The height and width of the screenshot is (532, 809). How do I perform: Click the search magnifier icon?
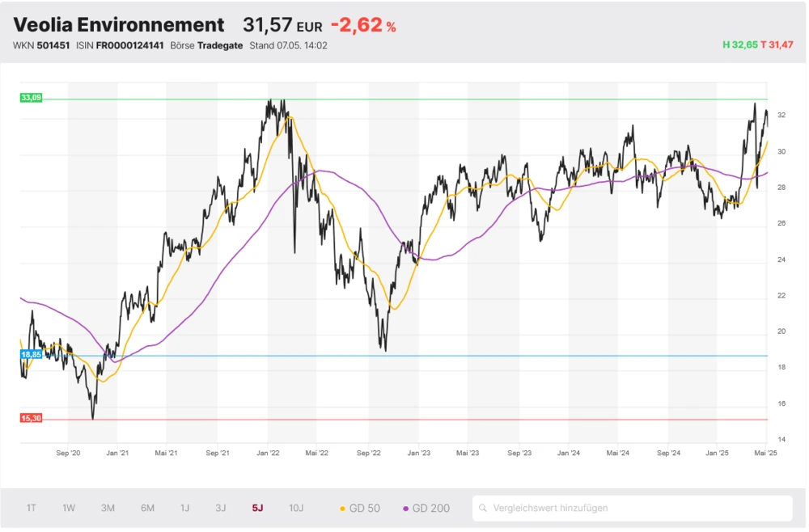tap(484, 509)
